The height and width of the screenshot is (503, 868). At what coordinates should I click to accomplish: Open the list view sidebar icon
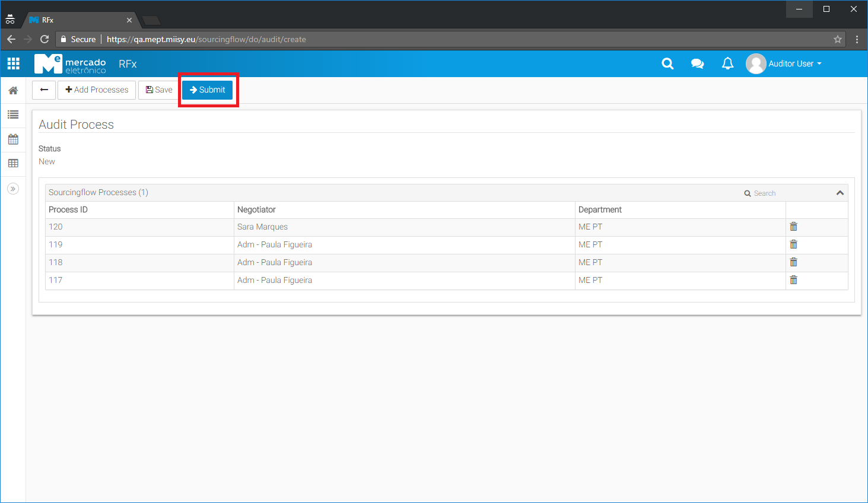(13, 114)
